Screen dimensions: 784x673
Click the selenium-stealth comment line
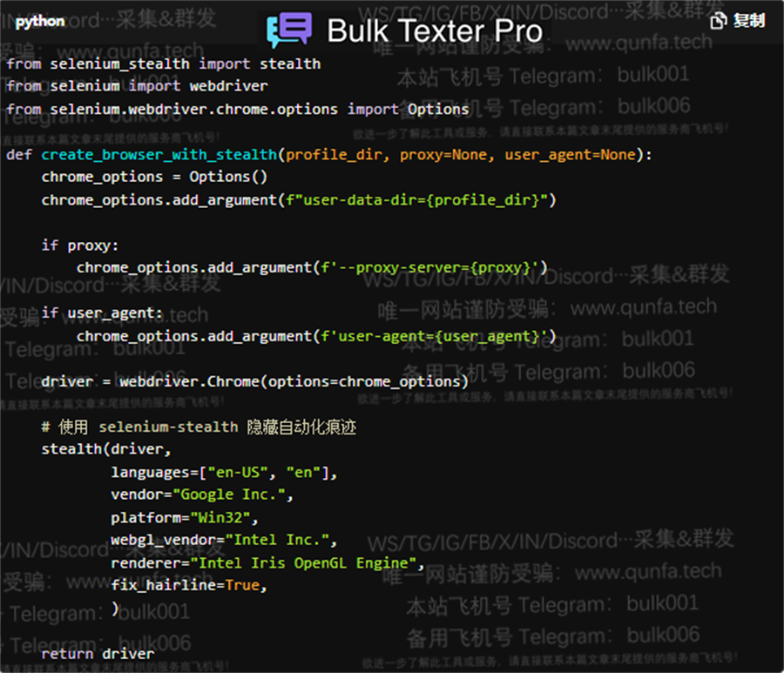click(199, 427)
